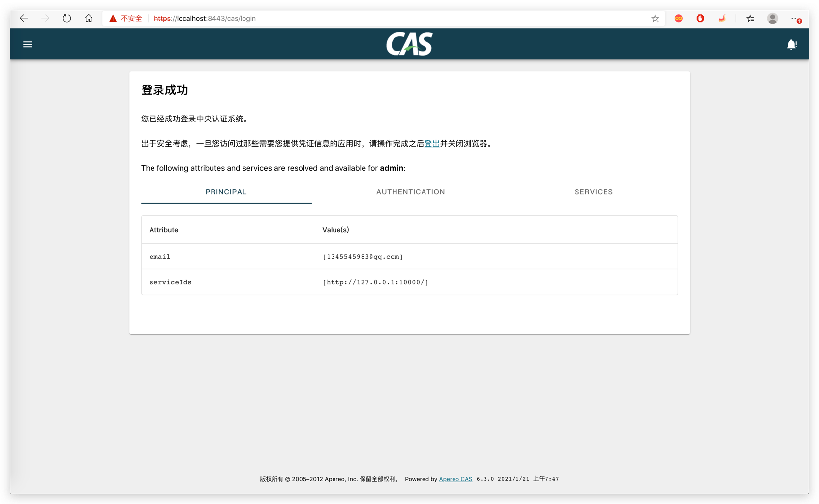Reload the CAS login page
819x504 pixels.
(67, 18)
